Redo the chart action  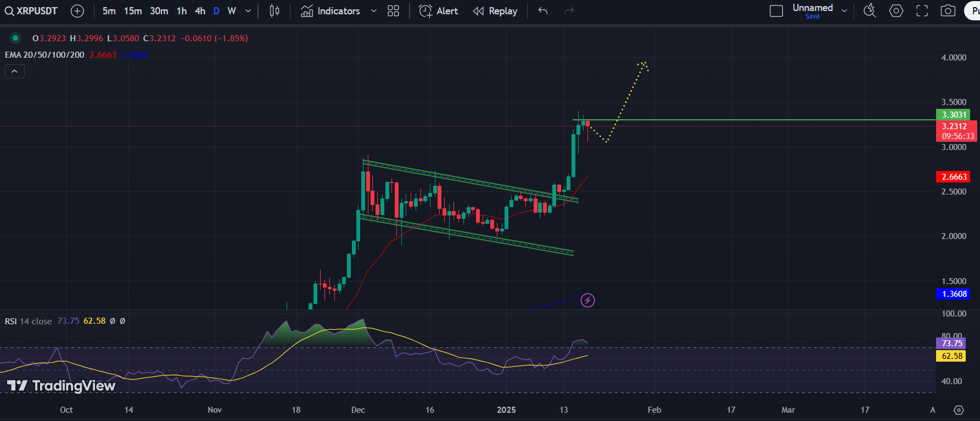pyautogui.click(x=569, y=11)
